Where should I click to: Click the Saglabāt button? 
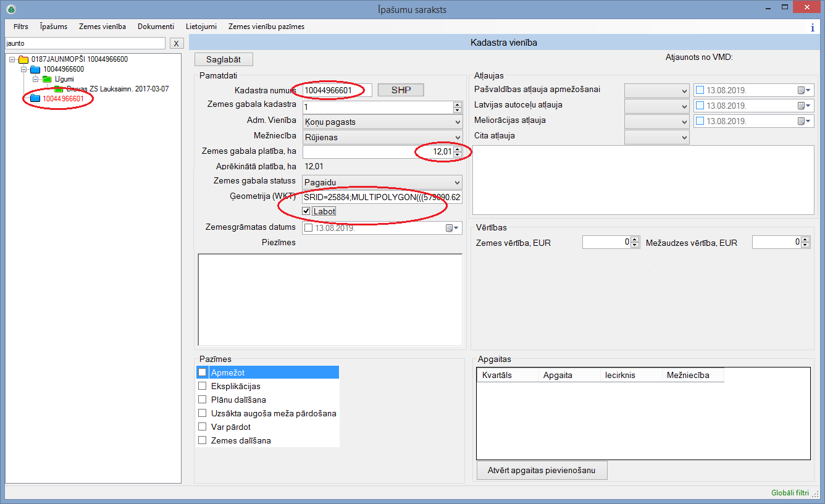(x=224, y=59)
